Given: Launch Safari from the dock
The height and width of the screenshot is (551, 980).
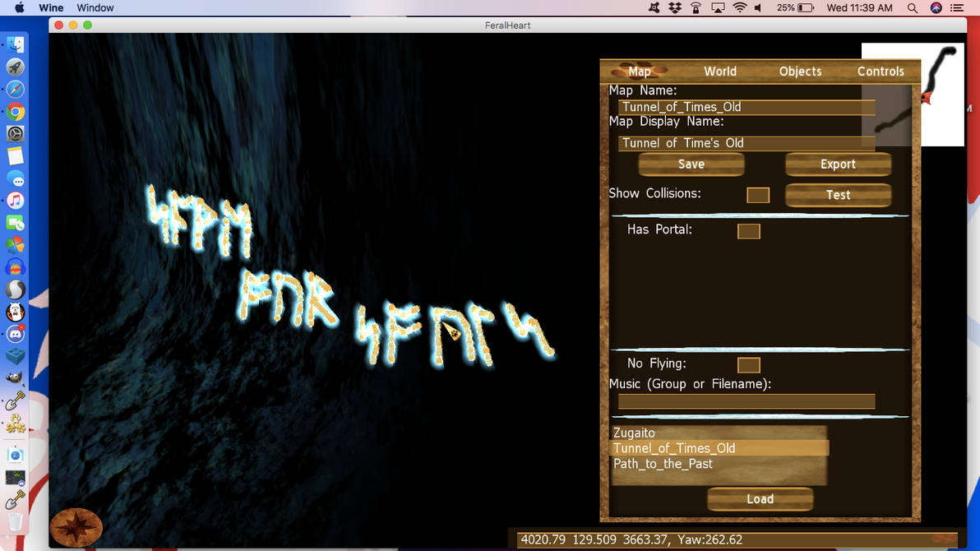Looking at the screenshot, I should click(x=16, y=90).
